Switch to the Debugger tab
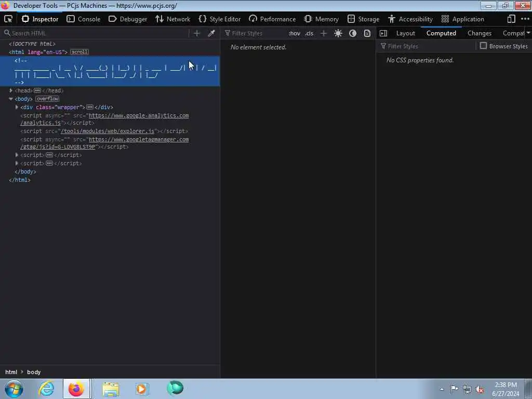This screenshot has height=399, width=532. 128,19
